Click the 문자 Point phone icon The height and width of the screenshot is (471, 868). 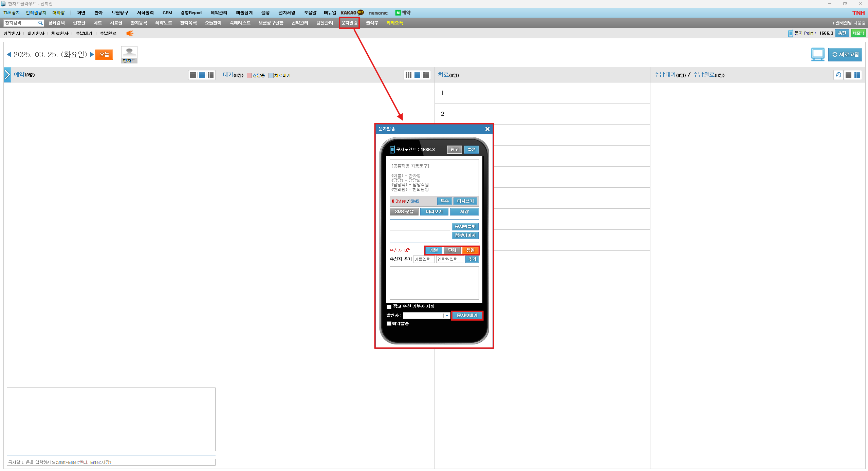pos(791,33)
